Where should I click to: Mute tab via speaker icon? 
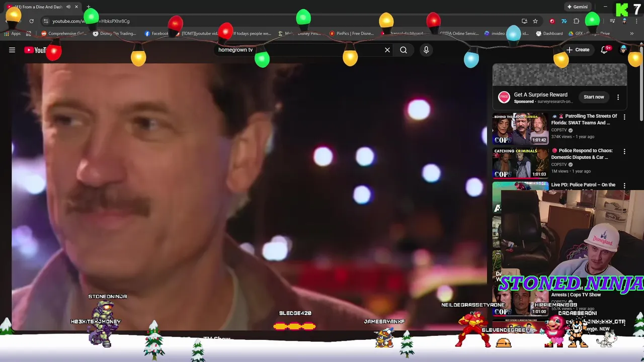(68, 7)
